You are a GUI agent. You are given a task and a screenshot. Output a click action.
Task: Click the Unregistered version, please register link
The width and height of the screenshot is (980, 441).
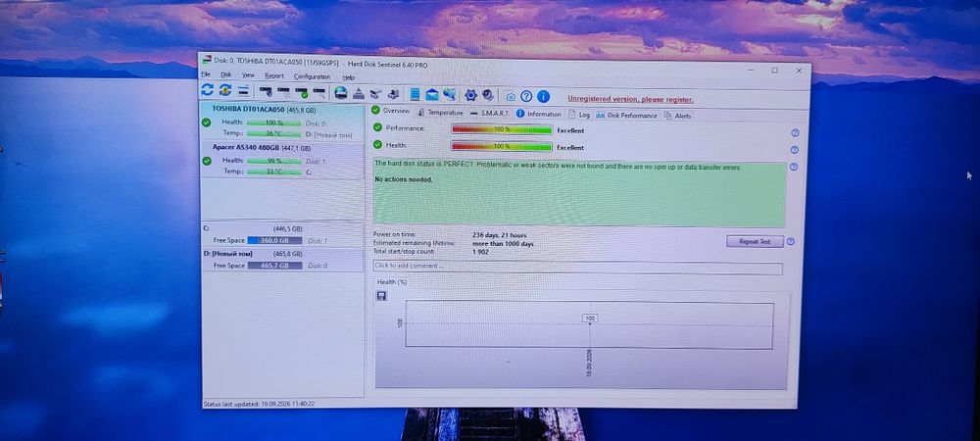coord(630,99)
